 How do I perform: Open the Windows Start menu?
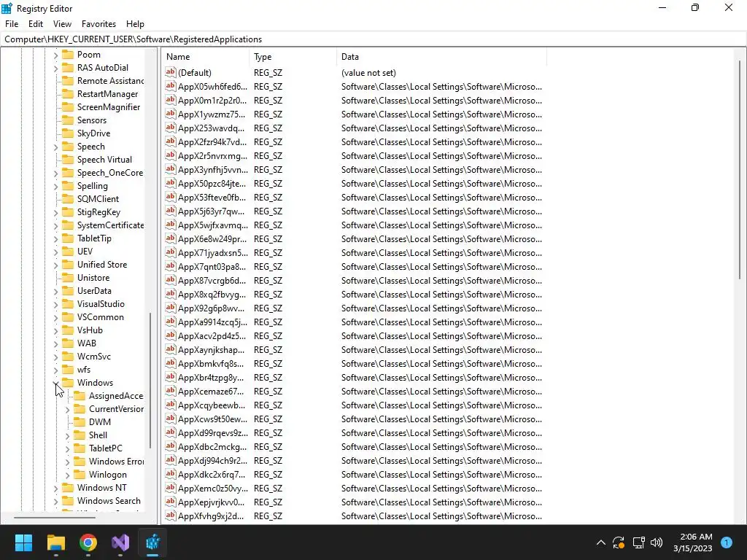[23, 542]
